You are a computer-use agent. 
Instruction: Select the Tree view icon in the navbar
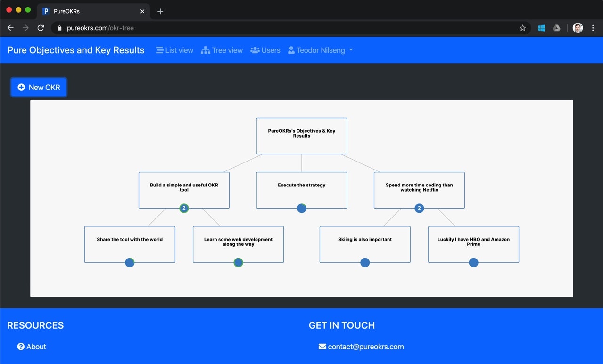[206, 50]
